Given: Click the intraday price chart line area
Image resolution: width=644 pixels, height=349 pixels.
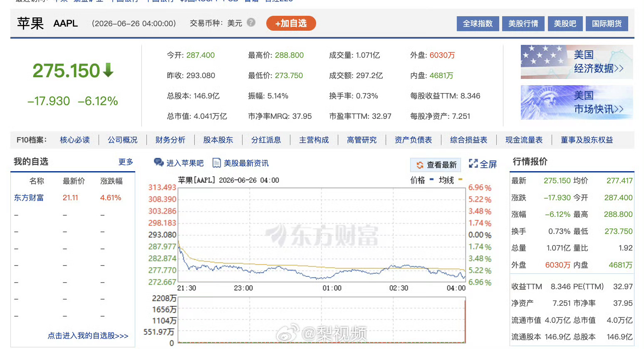Looking at the screenshot, I should [x=322, y=235].
